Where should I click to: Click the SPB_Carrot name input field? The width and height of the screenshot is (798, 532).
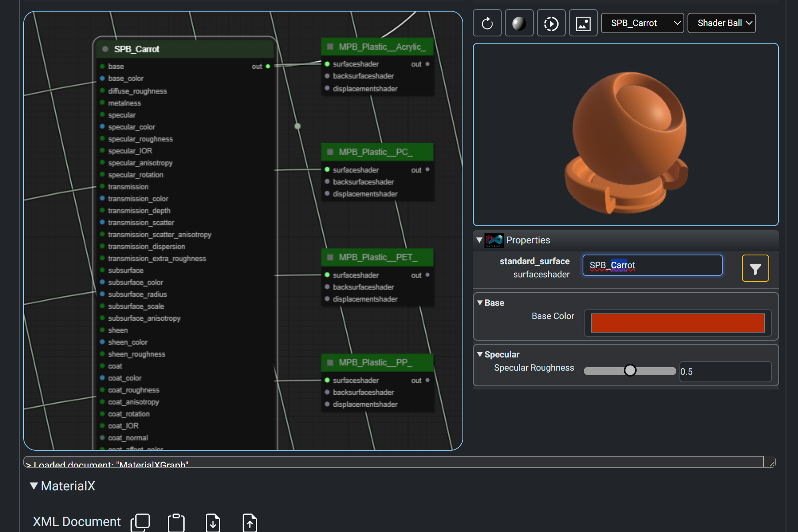[652, 265]
